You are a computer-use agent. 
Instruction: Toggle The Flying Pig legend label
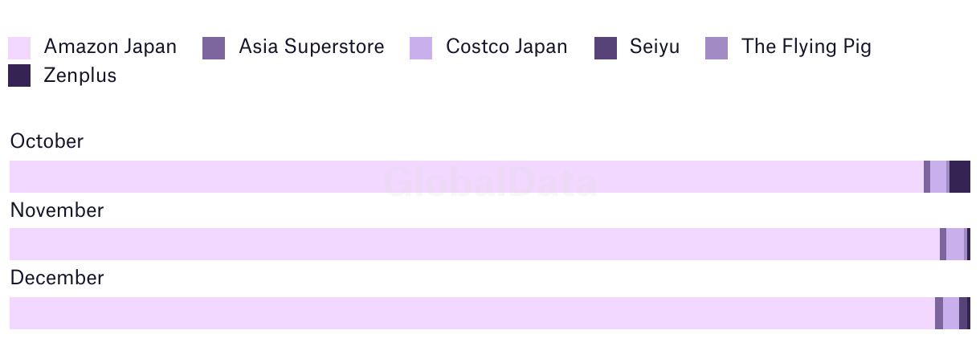[x=806, y=47]
